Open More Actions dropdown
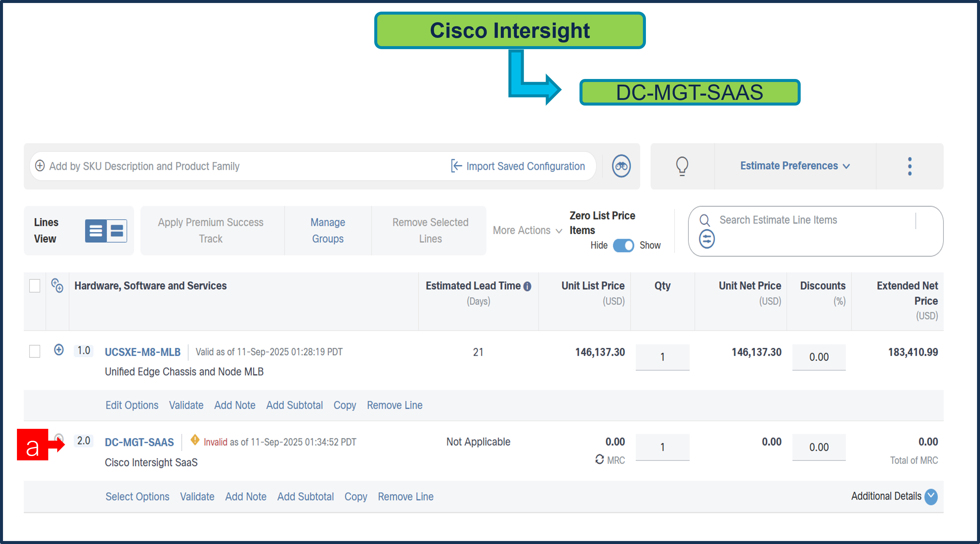Image resolution: width=980 pixels, height=544 pixels. (527, 230)
